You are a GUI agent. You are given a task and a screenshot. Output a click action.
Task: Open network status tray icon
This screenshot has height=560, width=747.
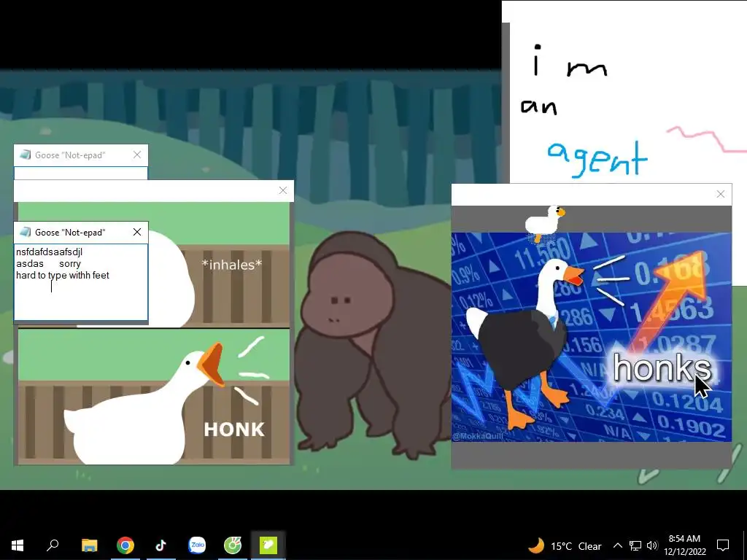pos(635,545)
